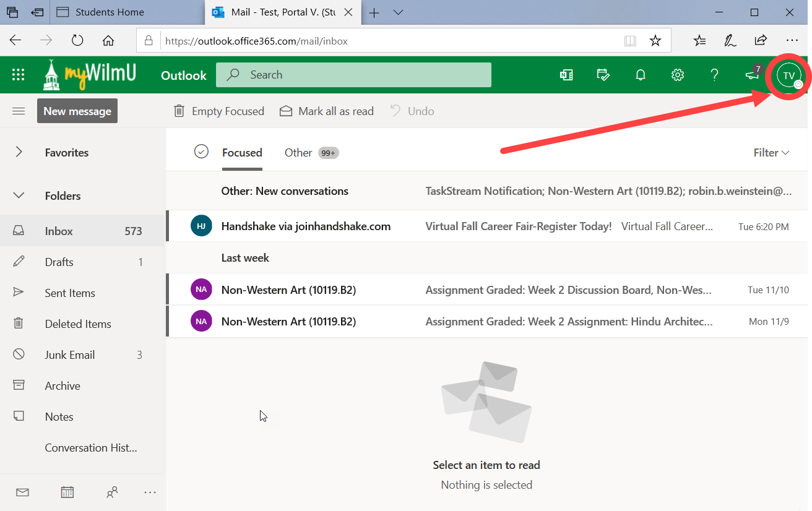Show tab previews chevron
812x511 pixels.
coord(399,12)
